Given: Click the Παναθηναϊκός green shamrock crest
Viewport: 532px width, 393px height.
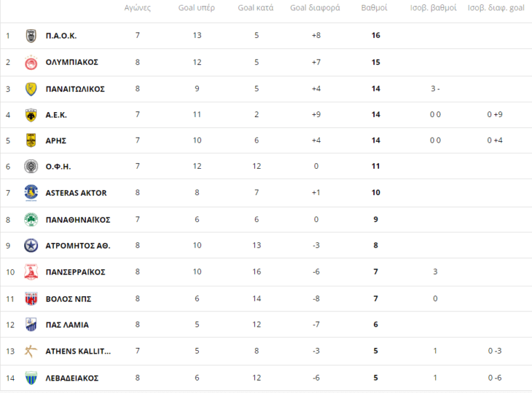Looking at the screenshot, I should click(30, 219).
